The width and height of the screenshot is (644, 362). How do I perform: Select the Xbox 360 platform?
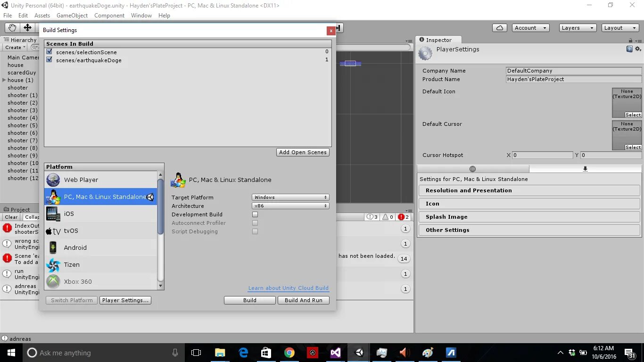pyautogui.click(x=100, y=281)
